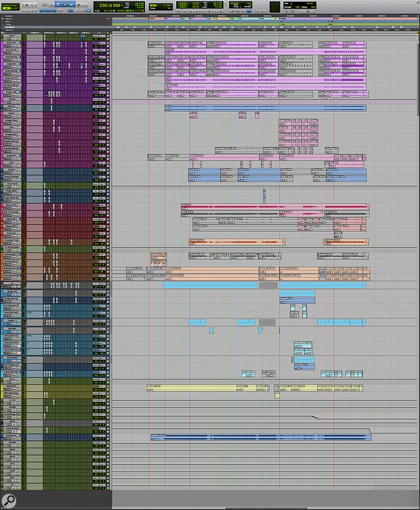Screen dimensions: 420x510
Task: Select the Min:Secs ruler label
Action: click(x=9, y=30)
